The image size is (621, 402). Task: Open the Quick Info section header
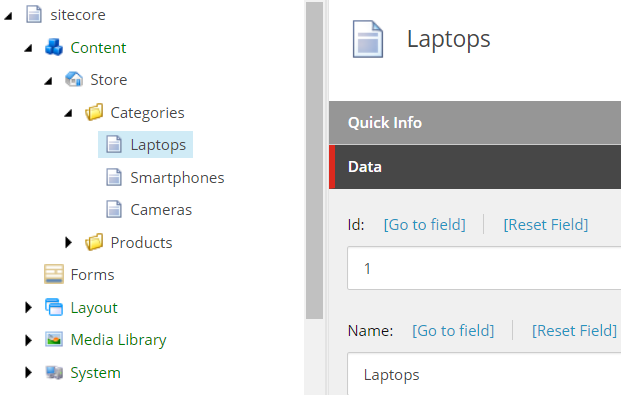(x=475, y=123)
